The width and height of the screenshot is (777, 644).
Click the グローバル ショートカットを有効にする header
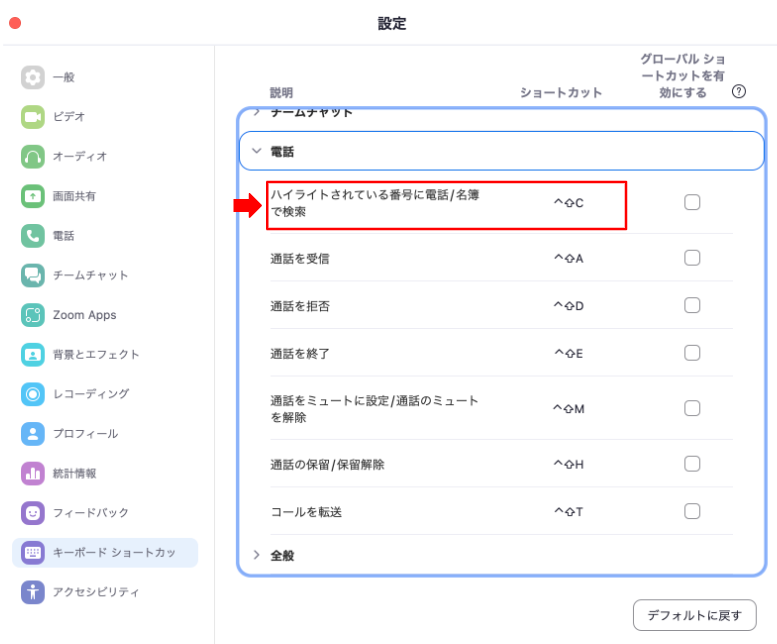click(x=682, y=76)
